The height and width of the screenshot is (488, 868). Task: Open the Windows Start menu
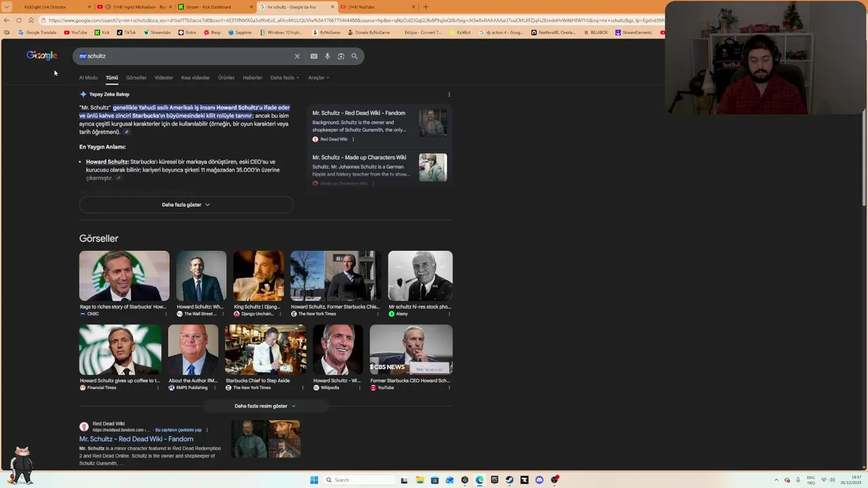click(314, 480)
